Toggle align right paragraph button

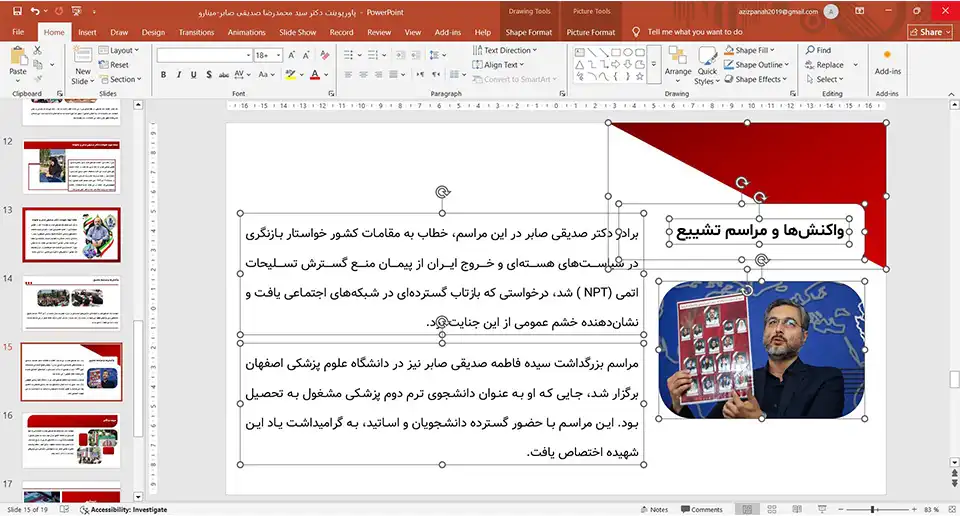click(x=378, y=75)
